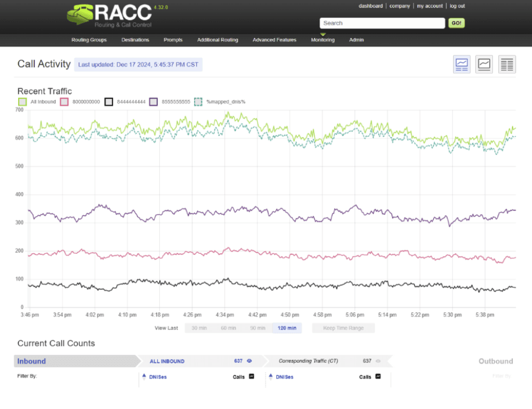The width and height of the screenshot is (532, 409).
Task: Open the my account link
Action: coord(430,6)
